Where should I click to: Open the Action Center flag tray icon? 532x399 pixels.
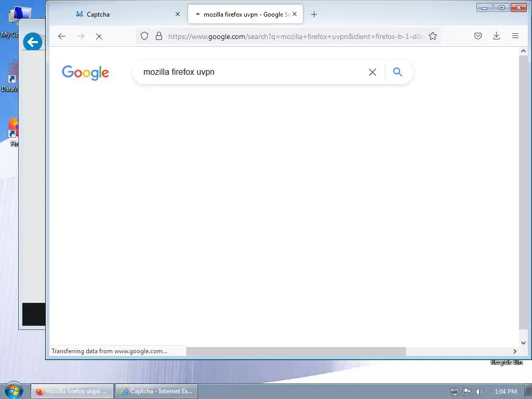tap(467, 392)
